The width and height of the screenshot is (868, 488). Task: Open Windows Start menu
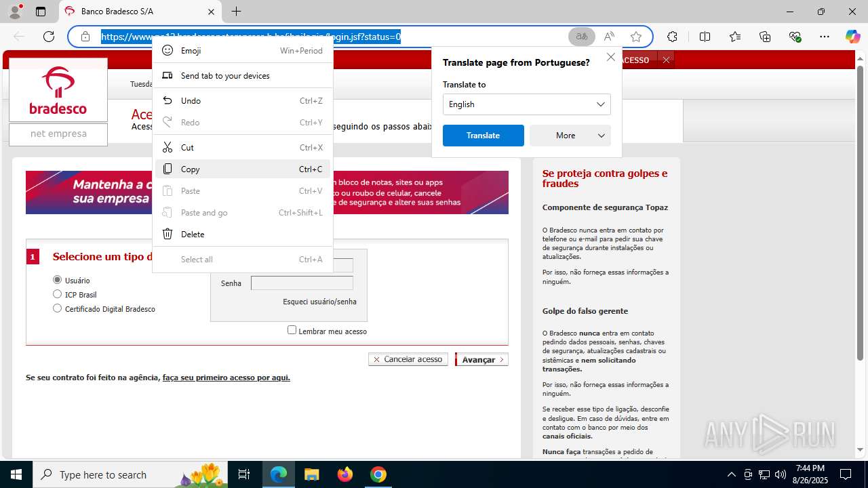[16, 474]
